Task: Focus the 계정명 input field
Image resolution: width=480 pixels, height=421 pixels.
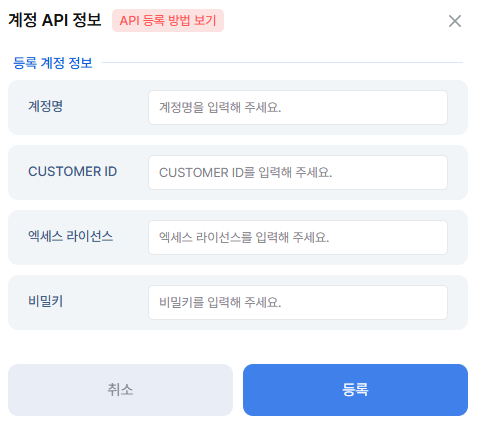Action: (298, 107)
